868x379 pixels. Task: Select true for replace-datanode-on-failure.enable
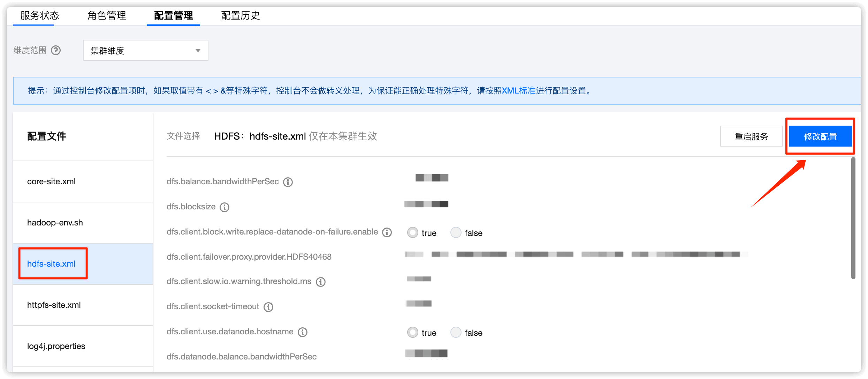click(413, 233)
